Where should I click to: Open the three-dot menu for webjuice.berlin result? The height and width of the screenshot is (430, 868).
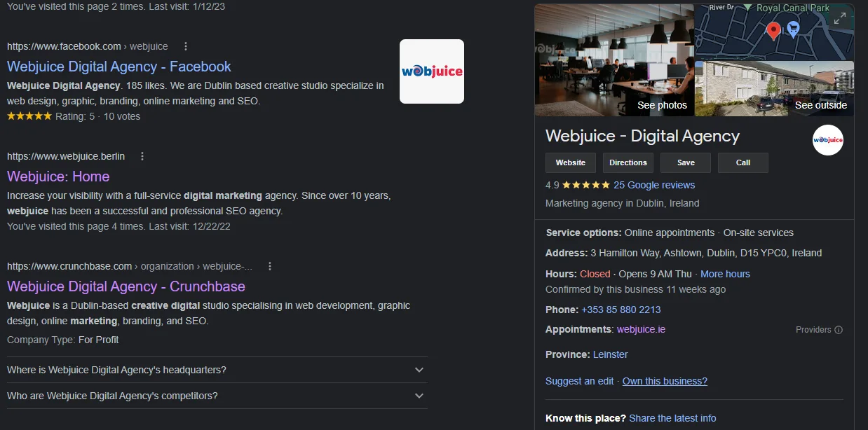click(x=142, y=156)
